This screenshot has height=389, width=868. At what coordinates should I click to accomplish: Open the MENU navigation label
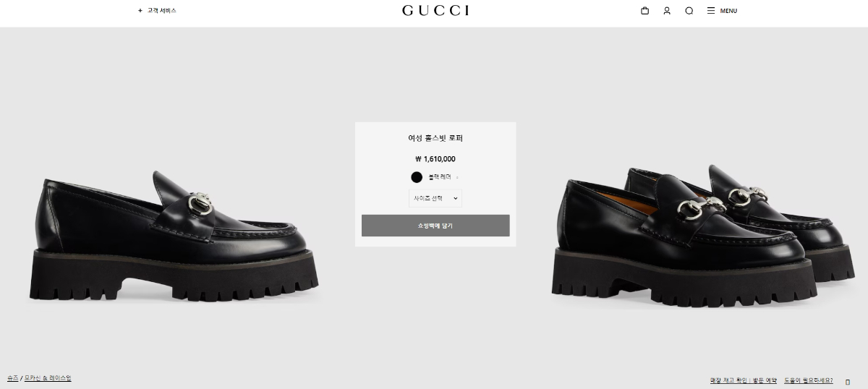pos(728,11)
